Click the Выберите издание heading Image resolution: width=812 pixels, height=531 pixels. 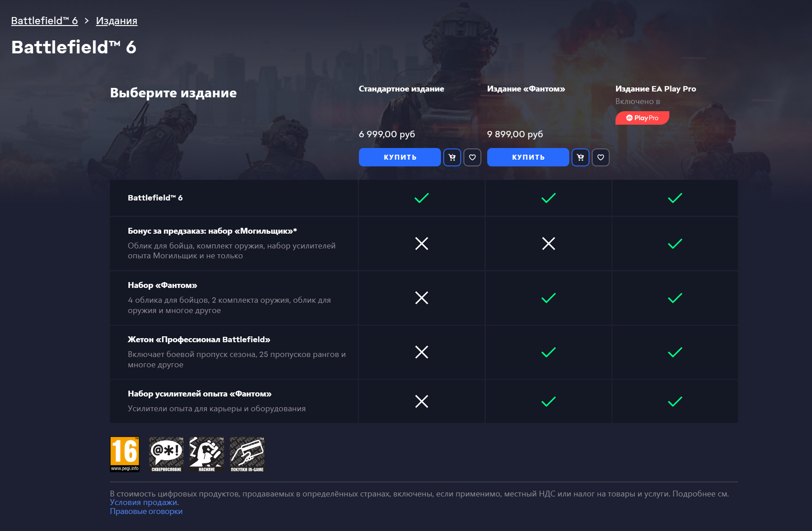pos(173,93)
